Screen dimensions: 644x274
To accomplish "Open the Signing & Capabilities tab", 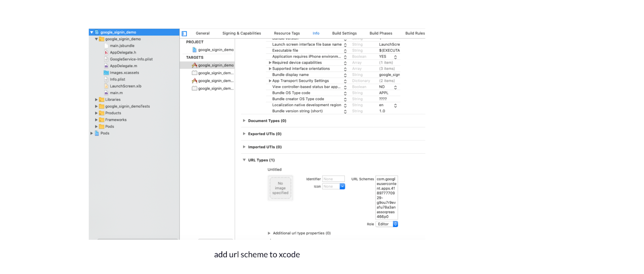I will pyautogui.click(x=242, y=33).
